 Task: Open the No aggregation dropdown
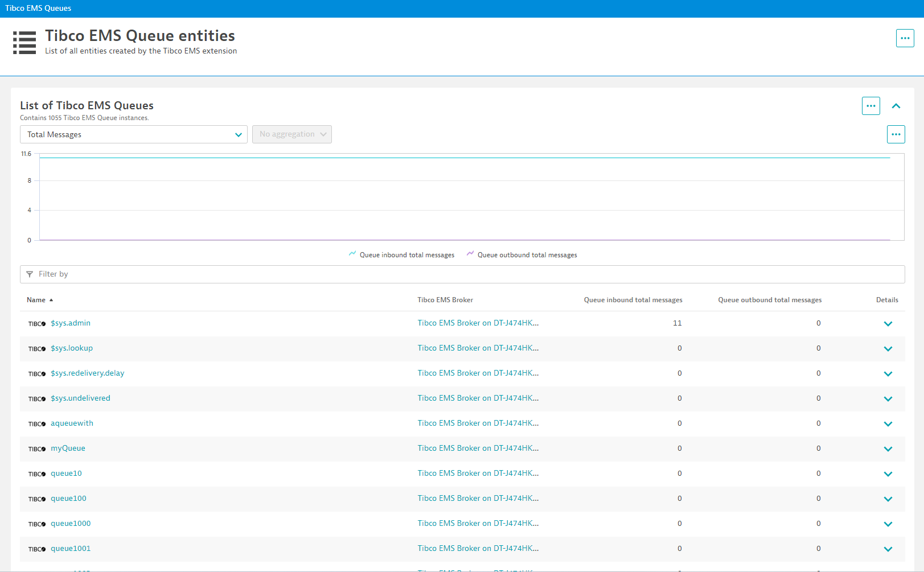coord(292,134)
